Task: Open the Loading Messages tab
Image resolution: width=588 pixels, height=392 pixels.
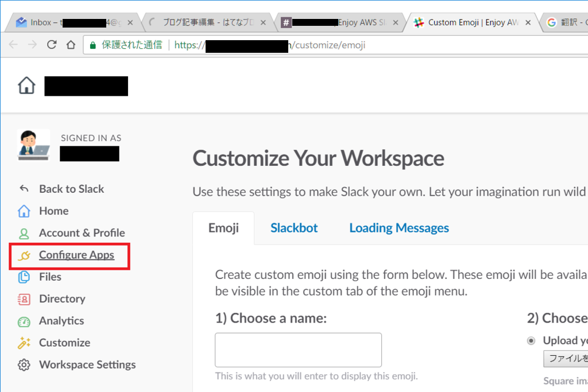Action: (x=399, y=228)
